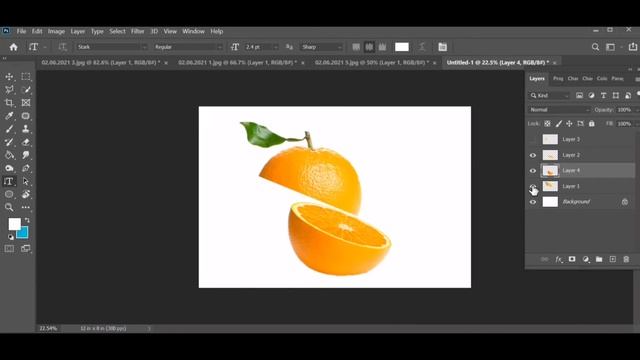
Task: Click the Search magnifier icon top right
Action: (596, 47)
